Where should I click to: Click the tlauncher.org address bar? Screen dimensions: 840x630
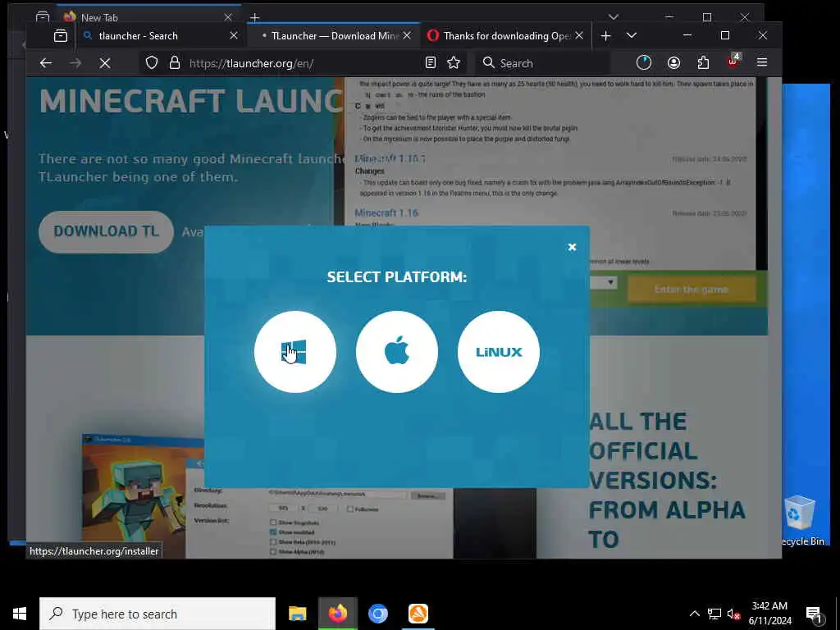coord(303,63)
